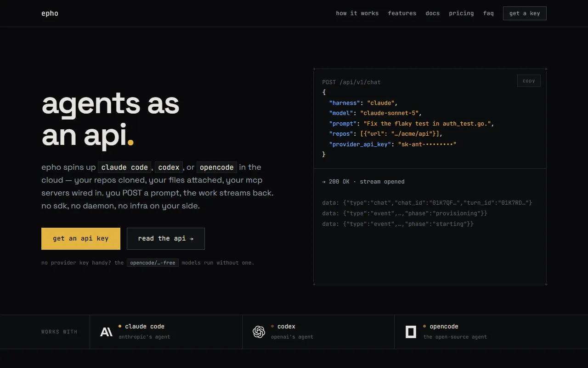The height and width of the screenshot is (368, 588).
Task: Navigate to docs
Action: pyautogui.click(x=433, y=13)
